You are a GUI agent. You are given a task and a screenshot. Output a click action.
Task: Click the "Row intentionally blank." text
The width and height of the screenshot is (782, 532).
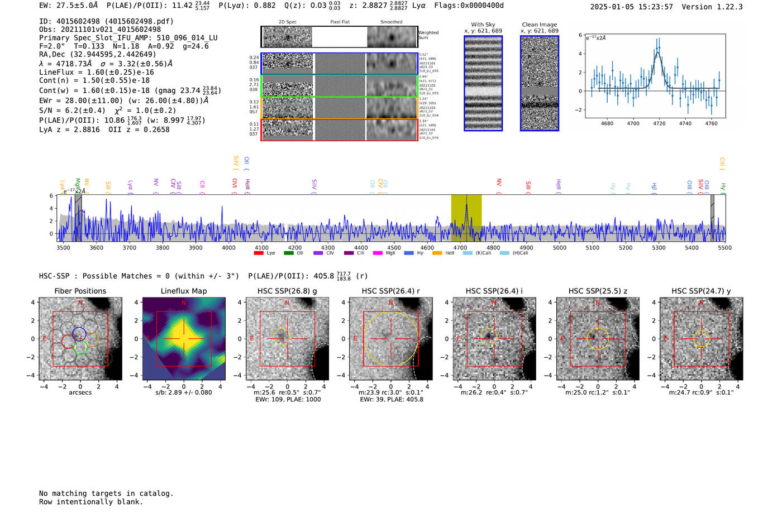click(91, 502)
